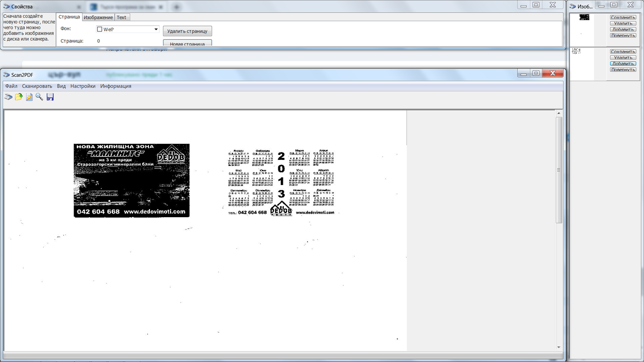The image size is (644, 362).
Task: Click the vertical scrollbar down arrow
Action: point(559,347)
